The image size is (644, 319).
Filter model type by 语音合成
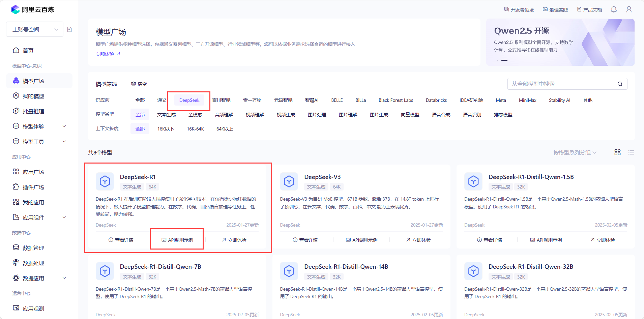click(441, 115)
